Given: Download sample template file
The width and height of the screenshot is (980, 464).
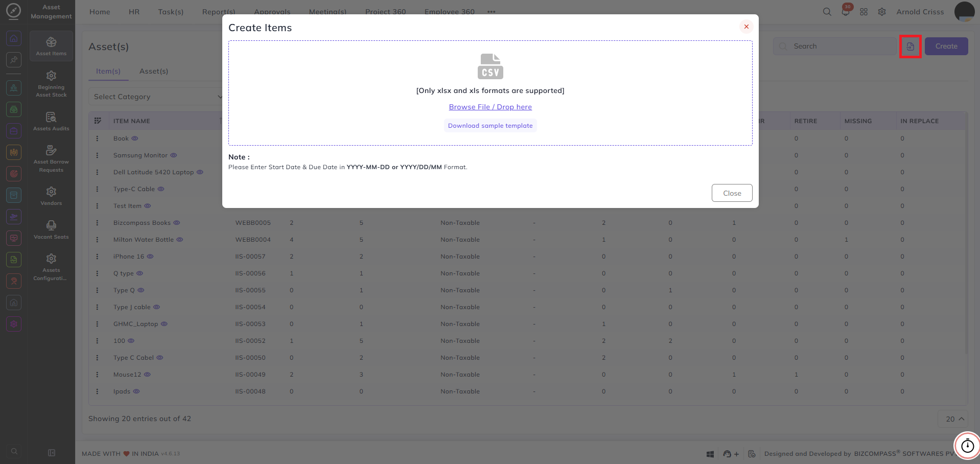Looking at the screenshot, I should click(490, 126).
